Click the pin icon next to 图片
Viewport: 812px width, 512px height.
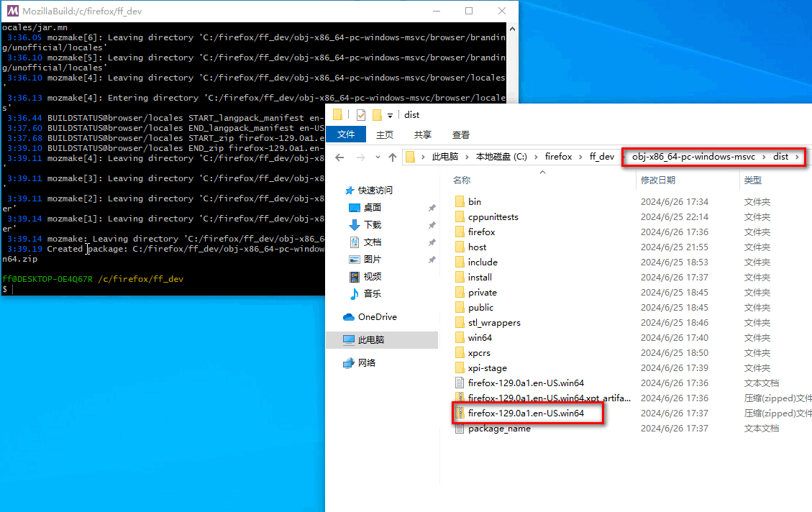pos(432,260)
